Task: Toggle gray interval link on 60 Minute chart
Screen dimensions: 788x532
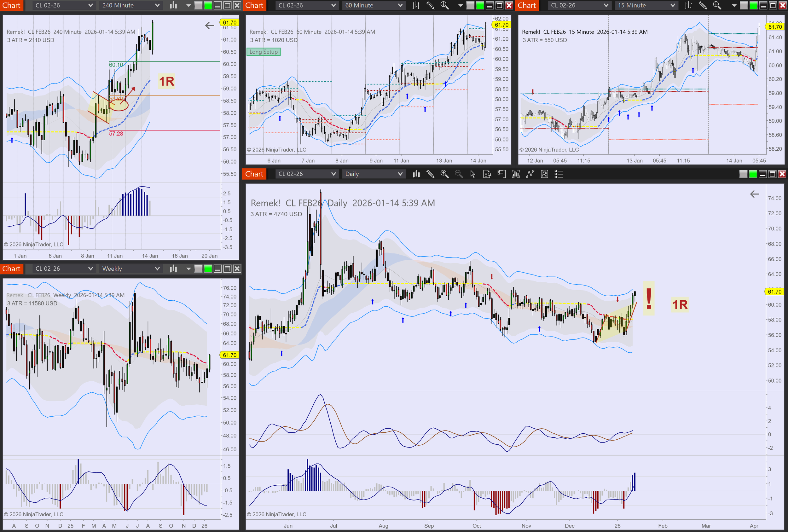Action: [470, 5]
